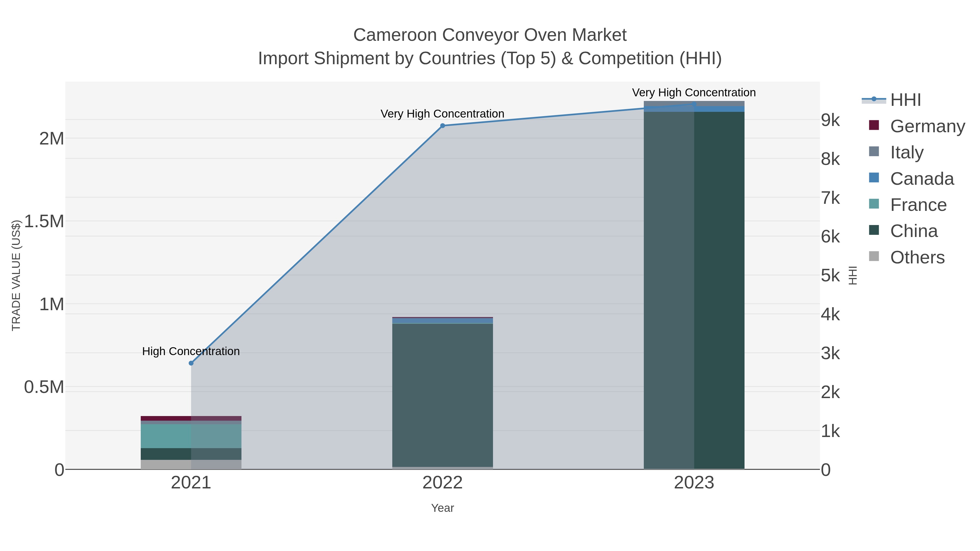Click the 2023 'Very High Concentration' annotation

[694, 93]
